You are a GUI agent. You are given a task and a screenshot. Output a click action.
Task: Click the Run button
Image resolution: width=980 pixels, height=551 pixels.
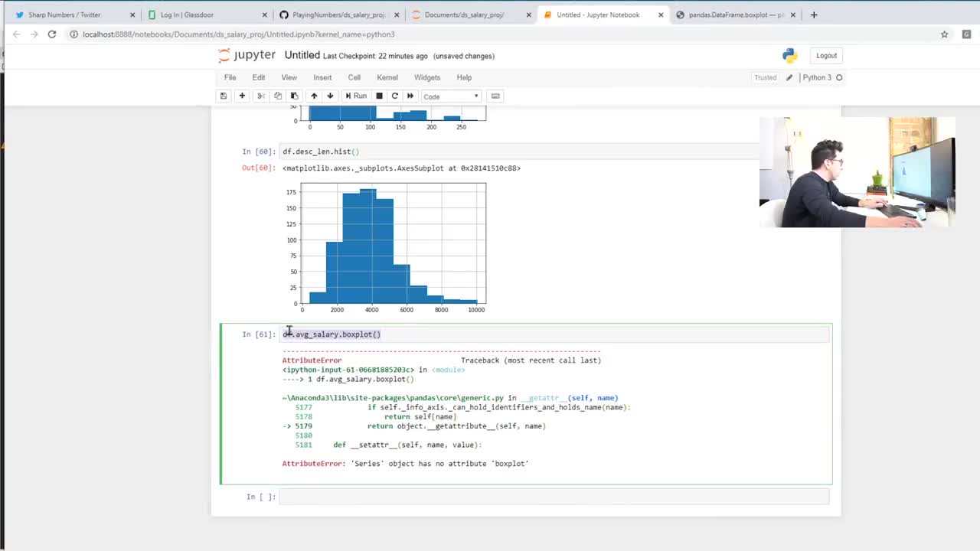pyautogui.click(x=355, y=96)
